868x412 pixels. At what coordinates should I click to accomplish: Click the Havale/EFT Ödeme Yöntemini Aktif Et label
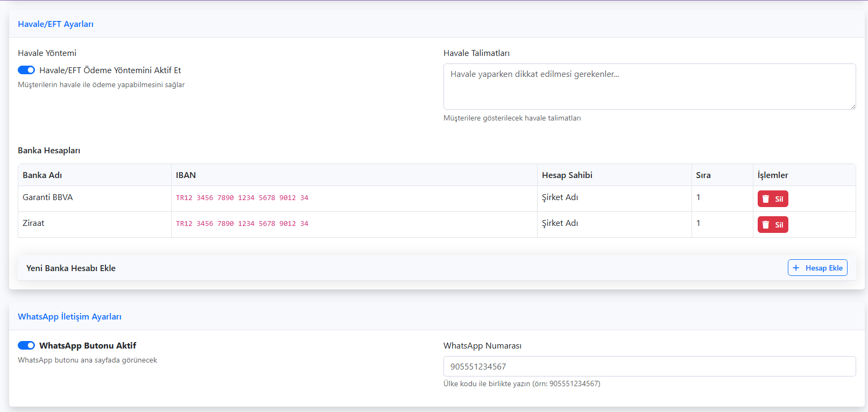pyautogui.click(x=110, y=70)
